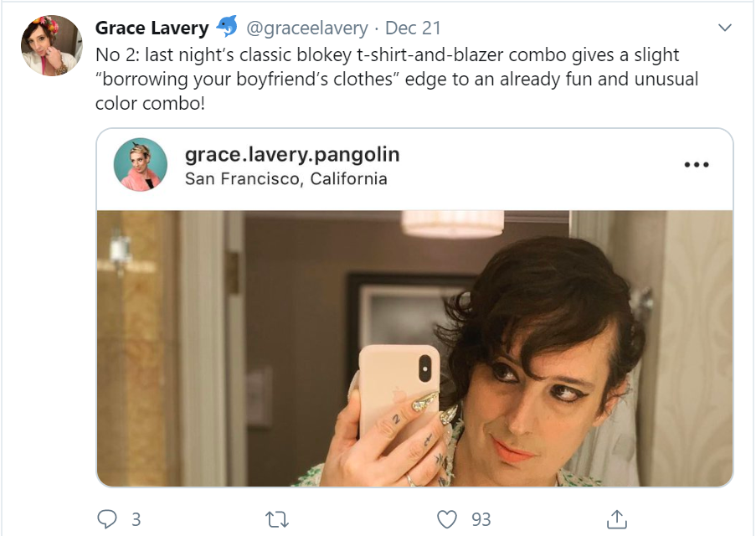The width and height of the screenshot is (756, 536).
Task: Open the Grace Lavery display name link
Action: point(152,28)
